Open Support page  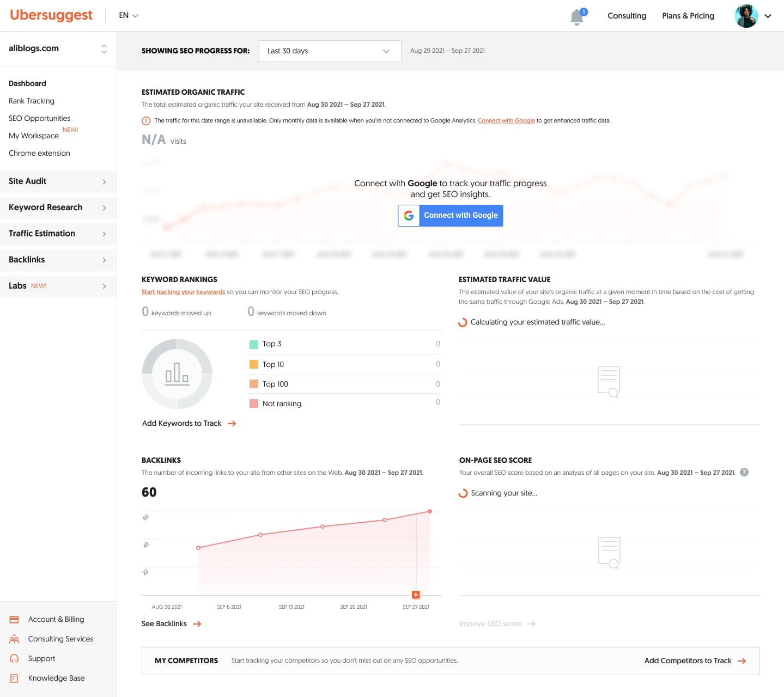pyautogui.click(x=42, y=659)
